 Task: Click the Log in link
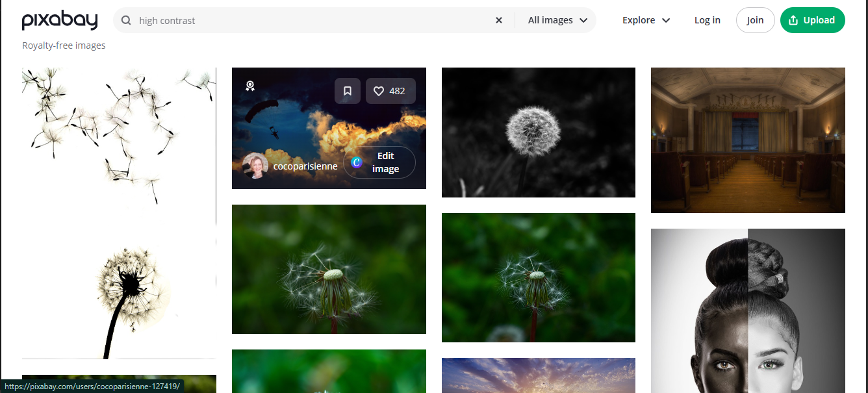[x=708, y=20]
